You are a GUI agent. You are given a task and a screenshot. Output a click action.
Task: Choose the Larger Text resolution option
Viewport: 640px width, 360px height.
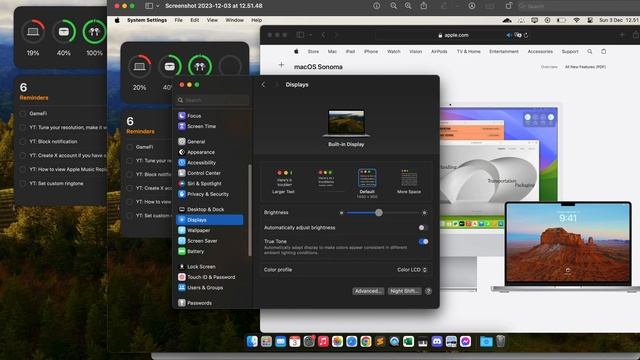coord(284,182)
